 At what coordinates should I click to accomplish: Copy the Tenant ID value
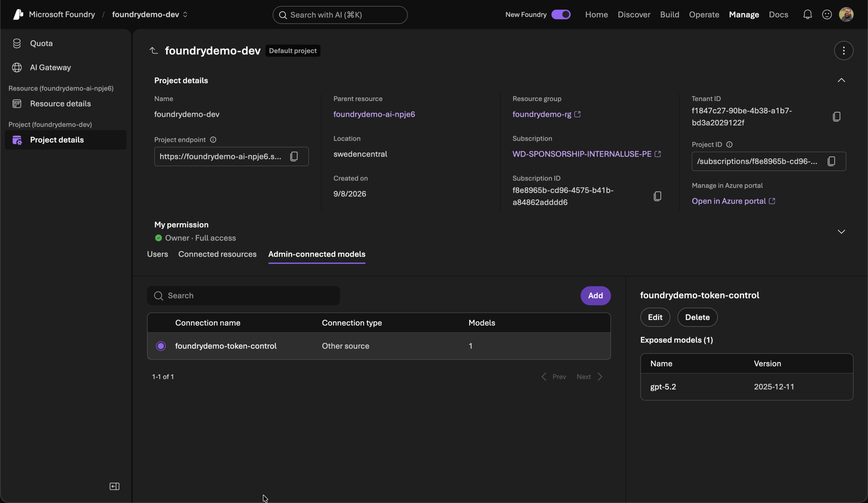point(836,117)
